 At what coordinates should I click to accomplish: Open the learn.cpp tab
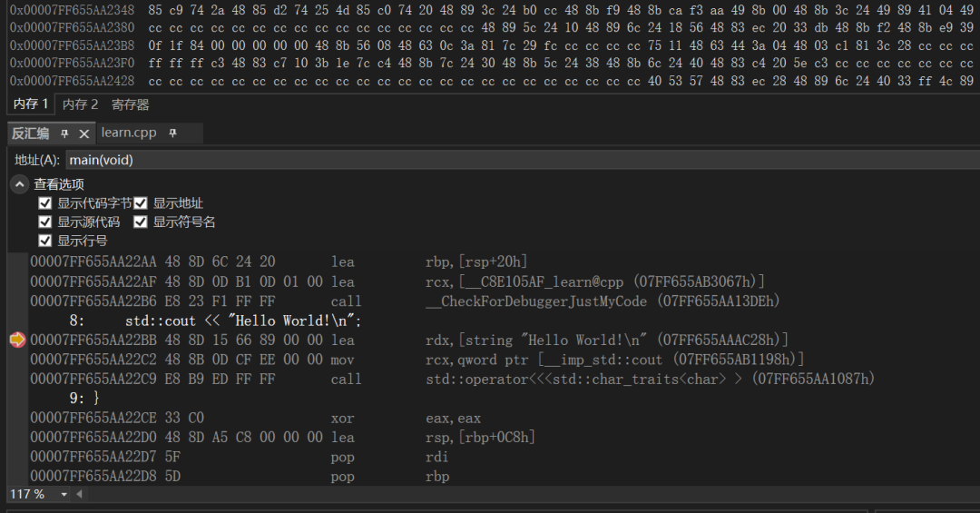point(129,133)
